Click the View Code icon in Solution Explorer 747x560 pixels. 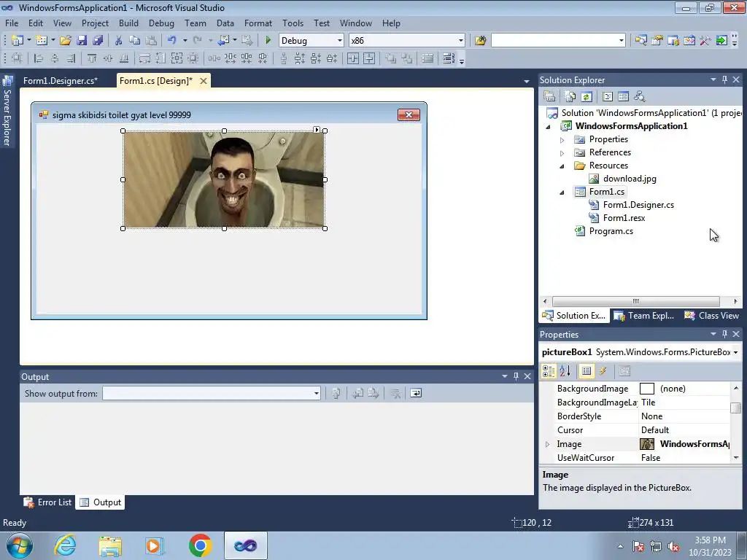(608, 97)
